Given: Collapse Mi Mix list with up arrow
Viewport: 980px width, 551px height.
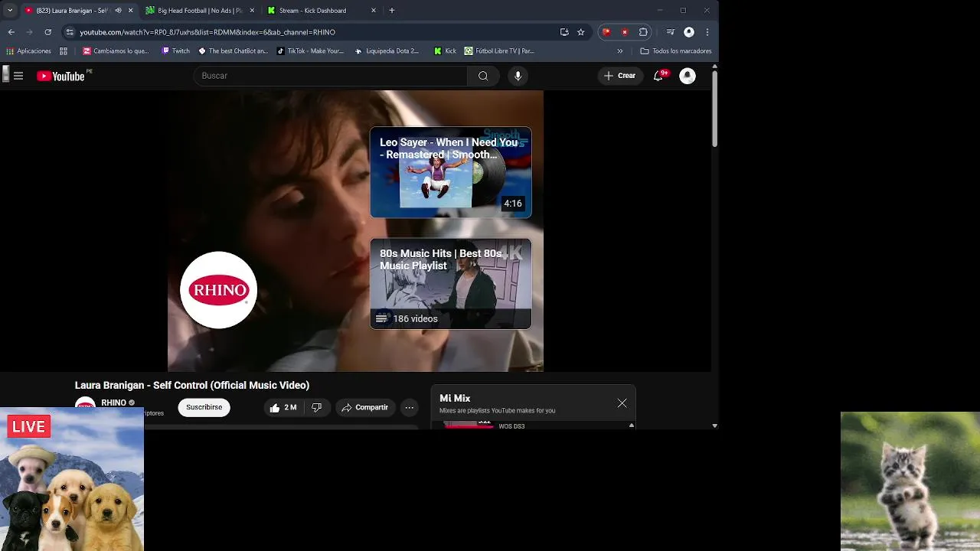Looking at the screenshot, I should (x=632, y=425).
